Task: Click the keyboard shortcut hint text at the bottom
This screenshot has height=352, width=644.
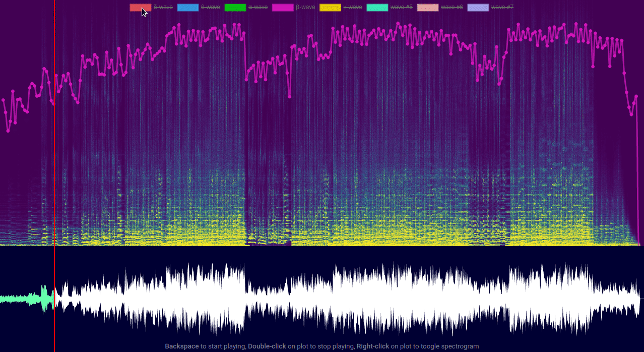Action: click(x=321, y=346)
